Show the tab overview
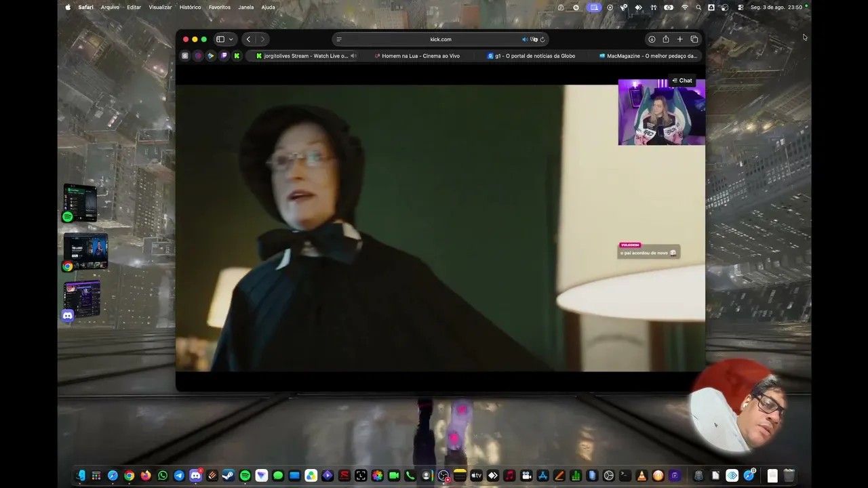The height and width of the screenshot is (488, 868). (694, 39)
